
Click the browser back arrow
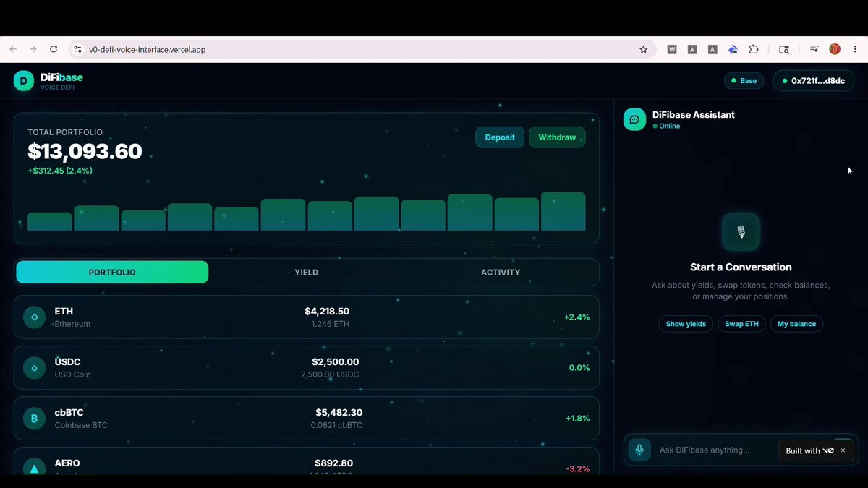(13, 49)
